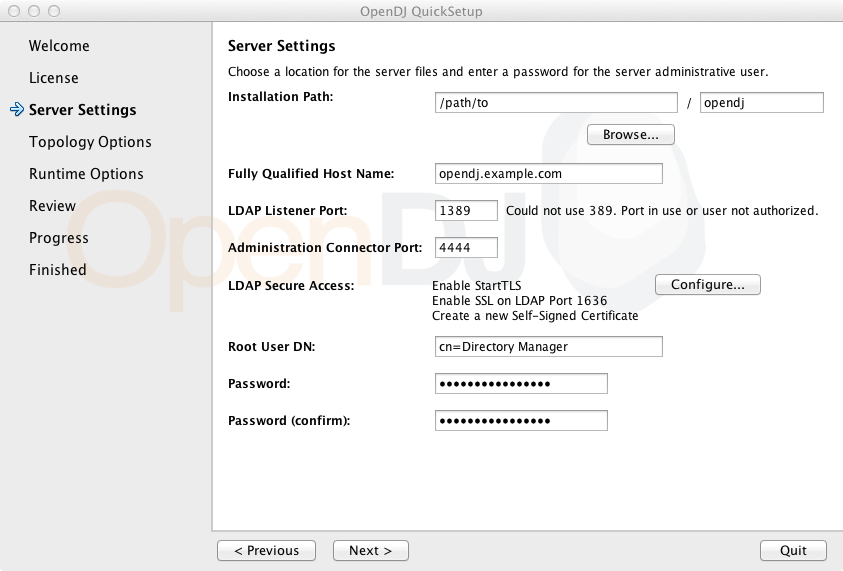Select the Welcome step in sidebar

coord(59,46)
